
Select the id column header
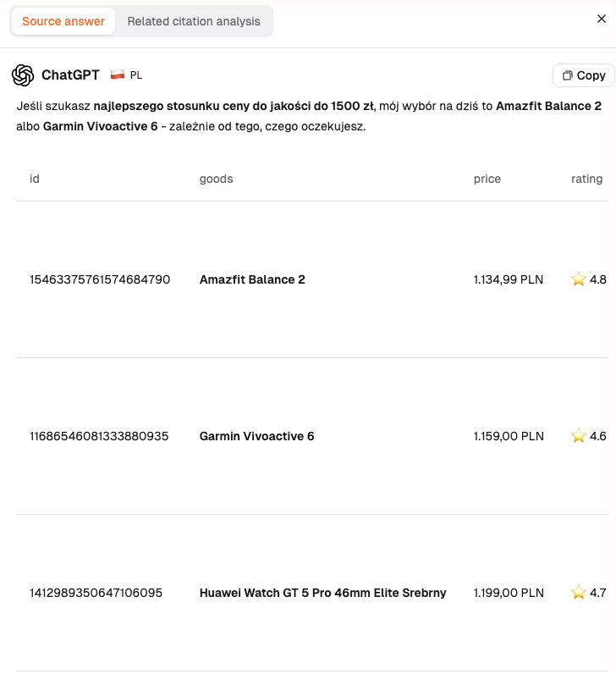pyautogui.click(x=35, y=179)
